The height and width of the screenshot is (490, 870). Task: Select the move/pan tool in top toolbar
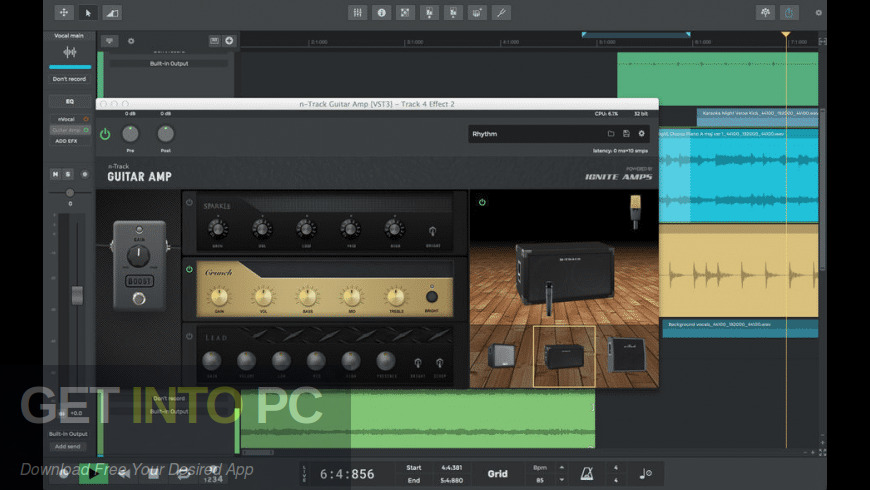(64, 12)
